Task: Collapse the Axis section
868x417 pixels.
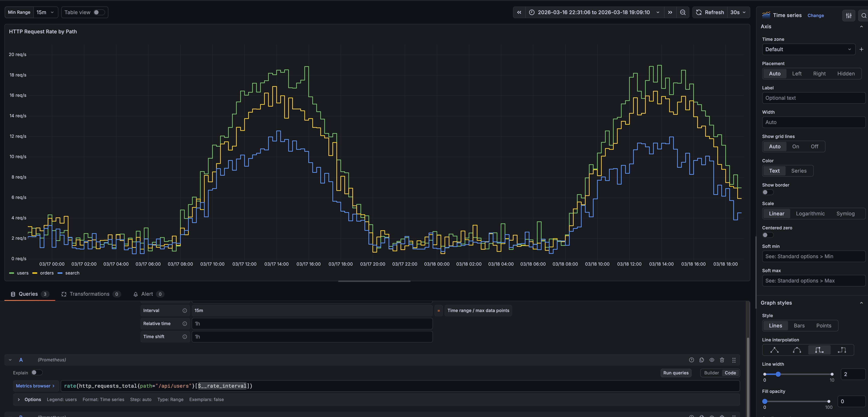Action: (861, 27)
